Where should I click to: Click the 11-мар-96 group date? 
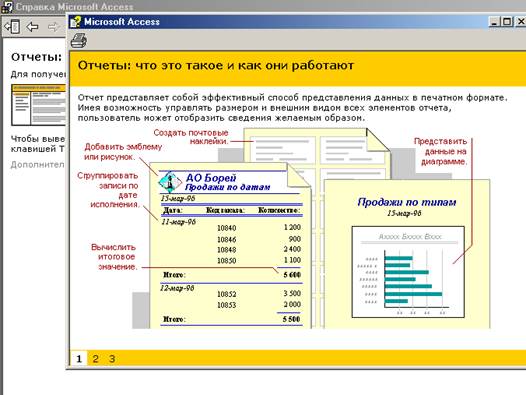point(178,222)
